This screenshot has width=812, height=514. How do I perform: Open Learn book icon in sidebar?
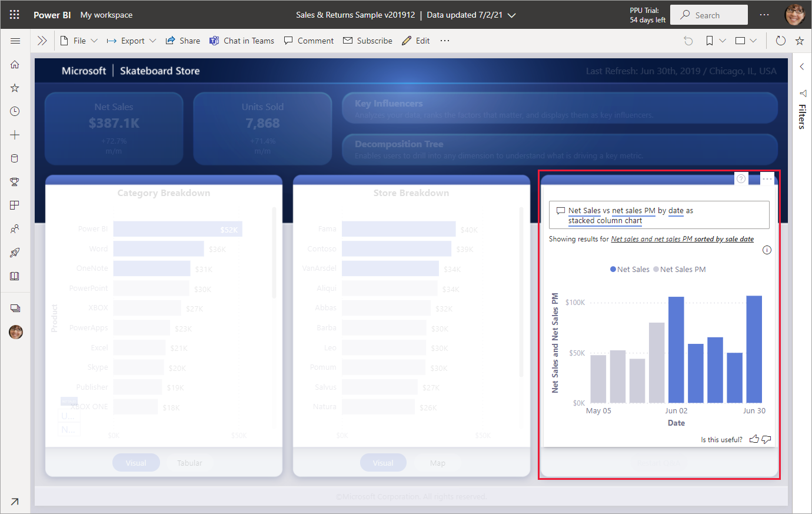coord(15,276)
